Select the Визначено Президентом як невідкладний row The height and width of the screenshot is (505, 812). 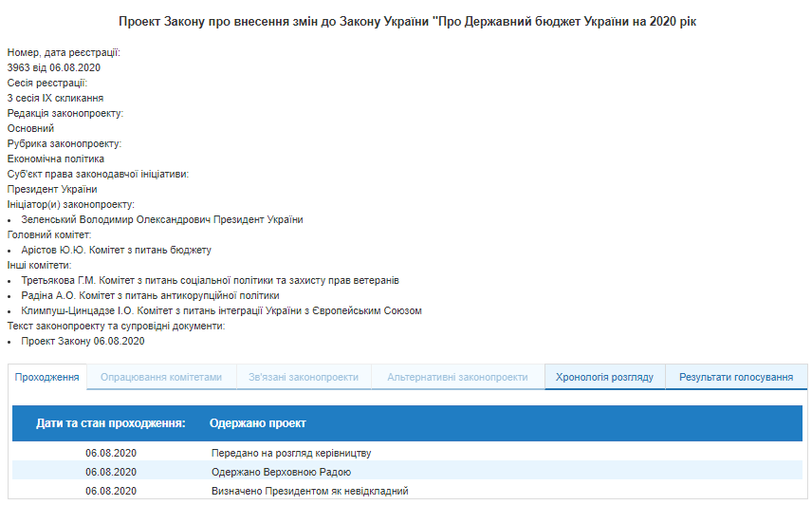pos(309,491)
